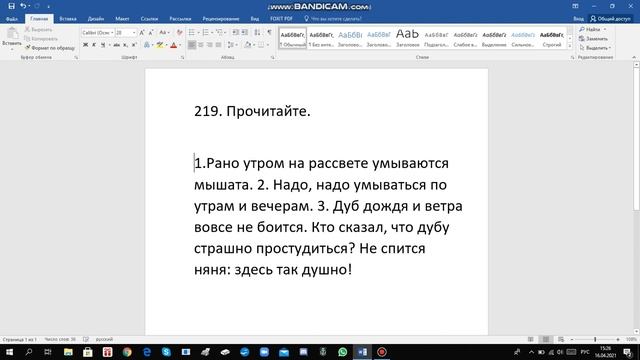This screenshot has width=640, height=360.
Task: Switch to Bandicam recorder in taskbar
Action: pos(382,352)
